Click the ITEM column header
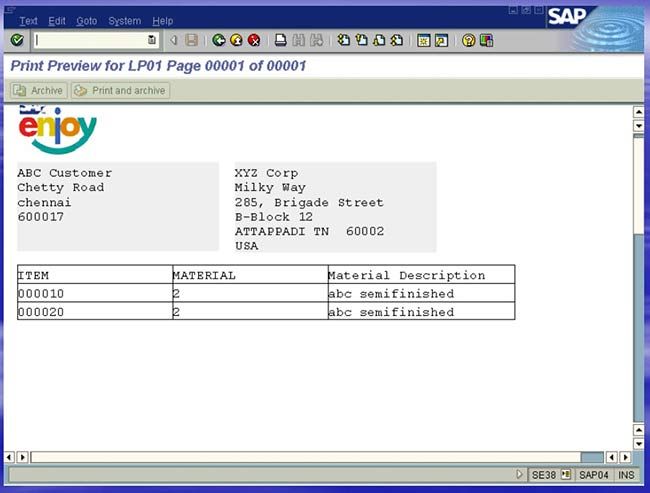Image resolution: width=650 pixels, height=493 pixels. (33, 275)
